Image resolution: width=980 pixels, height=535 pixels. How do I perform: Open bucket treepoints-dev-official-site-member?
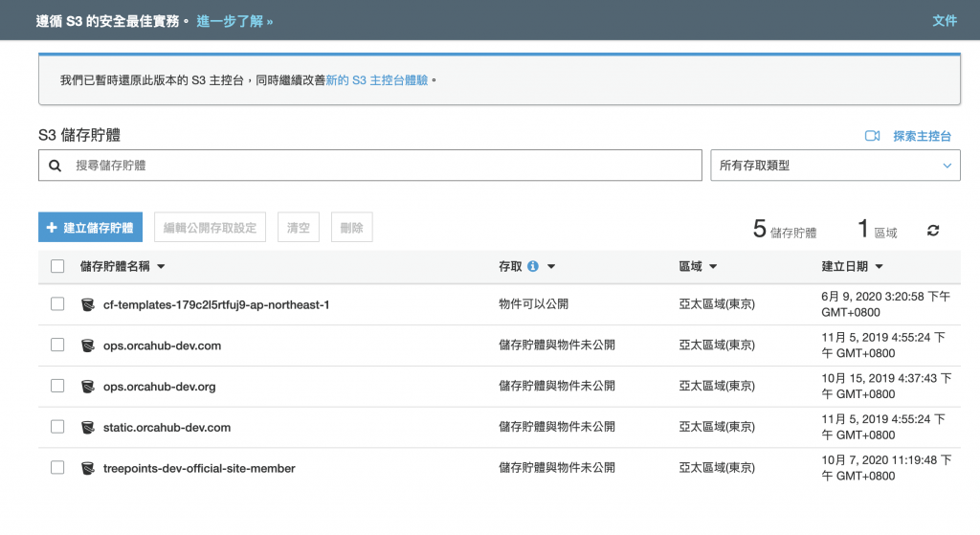(x=199, y=469)
